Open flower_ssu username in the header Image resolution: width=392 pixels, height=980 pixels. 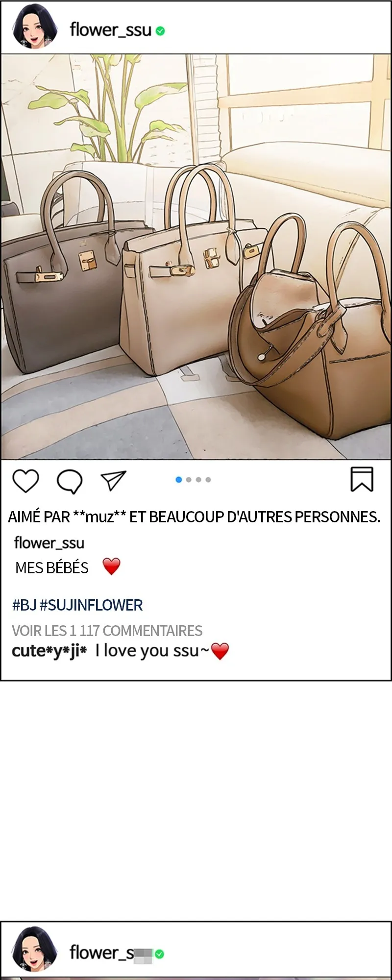click(x=111, y=30)
